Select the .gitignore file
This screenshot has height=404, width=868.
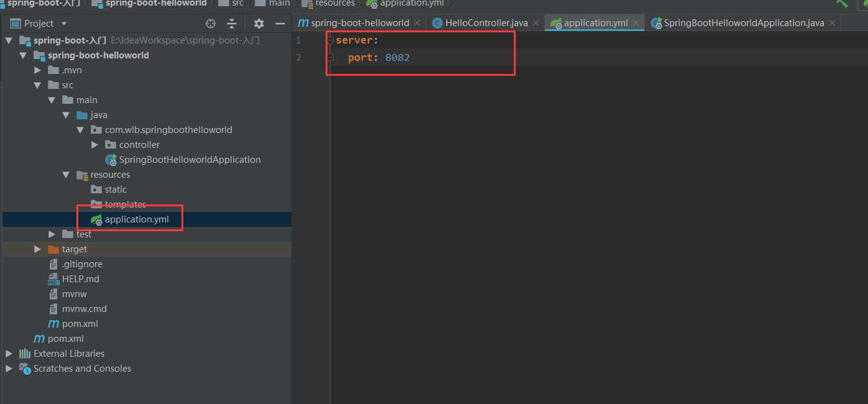(x=82, y=264)
